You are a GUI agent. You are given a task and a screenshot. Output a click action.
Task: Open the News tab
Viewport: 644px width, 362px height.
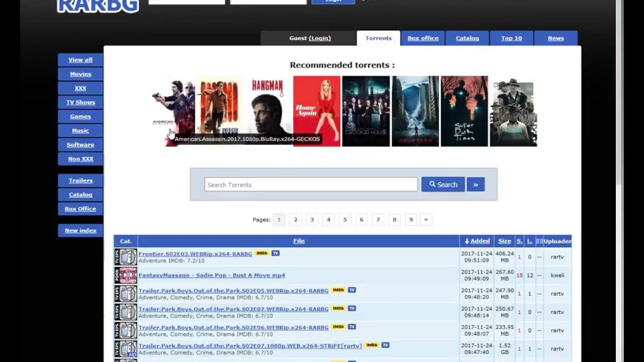click(555, 38)
